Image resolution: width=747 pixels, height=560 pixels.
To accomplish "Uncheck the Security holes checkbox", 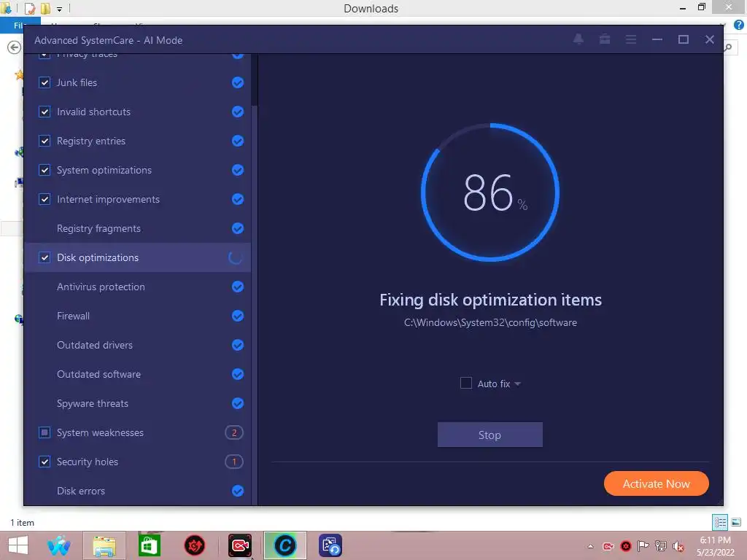I will point(44,462).
